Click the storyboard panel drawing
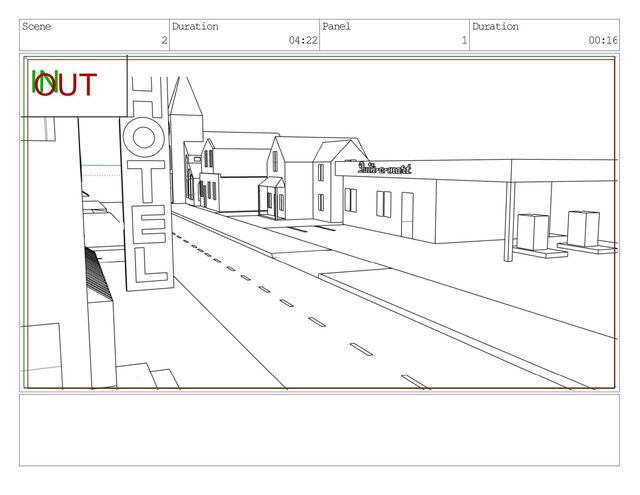Image resolution: width=640 pixels, height=495 pixels. coord(320,222)
